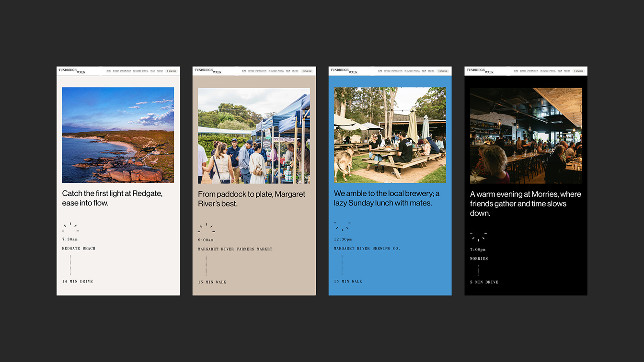Open Team on the black Morries page
This screenshot has width=644, height=362.
pyautogui.click(x=560, y=71)
